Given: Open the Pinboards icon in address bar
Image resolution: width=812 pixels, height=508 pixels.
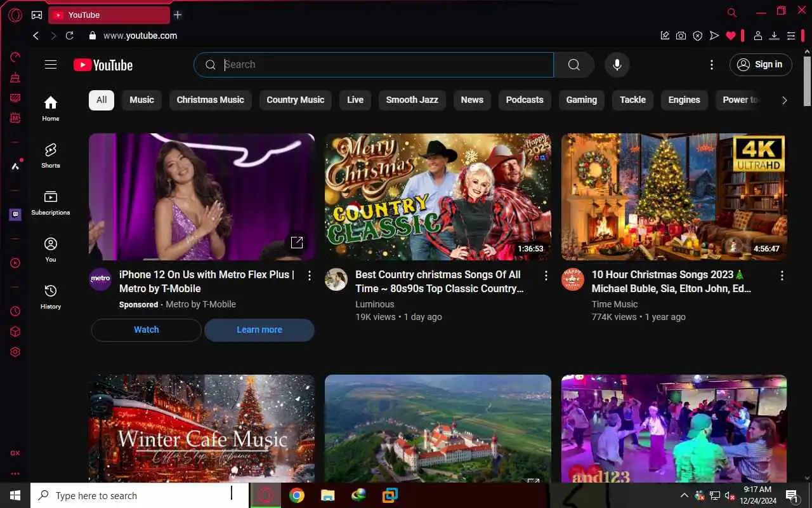Looking at the screenshot, I should 665,36.
